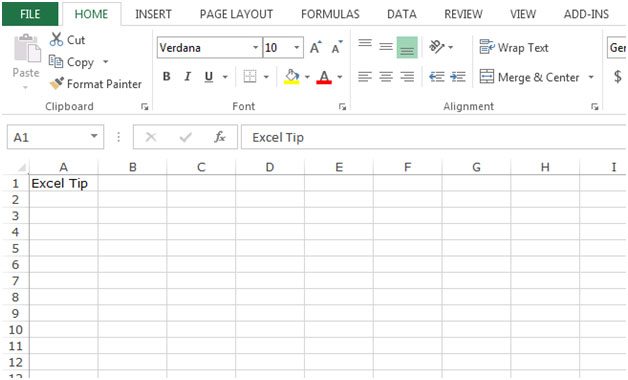Toggle Underline formatting

[209, 76]
